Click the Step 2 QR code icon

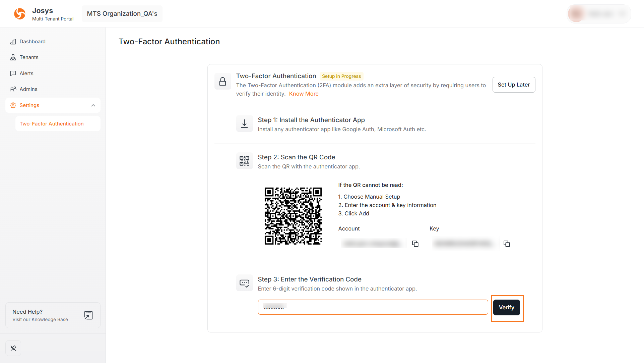click(x=244, y=161)
